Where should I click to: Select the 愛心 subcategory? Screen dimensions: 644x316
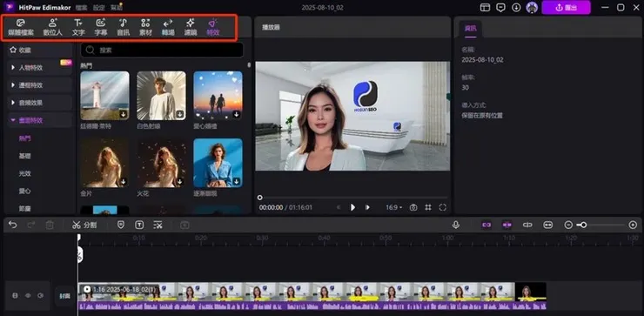(25, 191)
